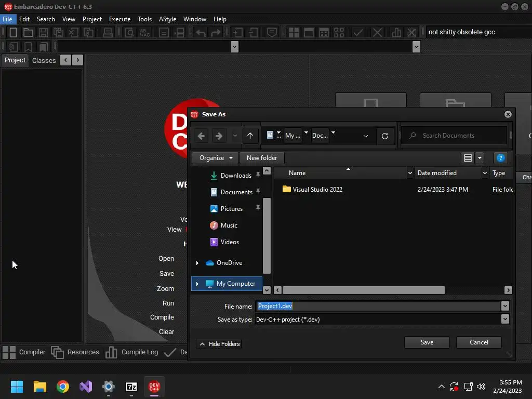Click the Replace AB/AC toolbar icon
This screenshot has width=532, height=399.
click(144, 33)
